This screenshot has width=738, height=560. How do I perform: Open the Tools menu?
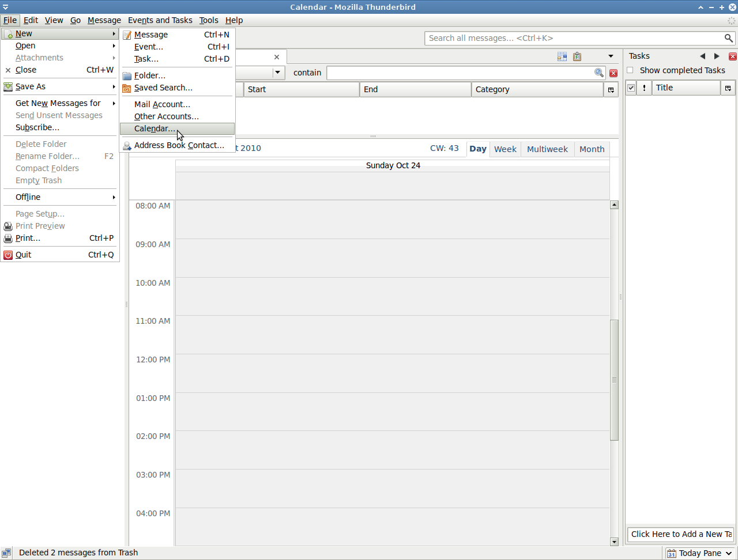tap(209, 20)
